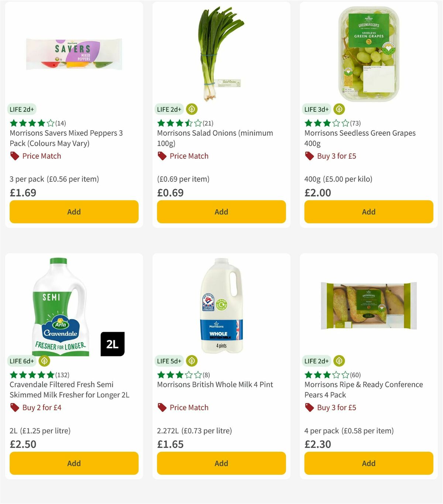Click the LIFE 5d+ badge on Whole Milk
The width and height of the screenshot is (443, 504).
(x=169, y=361)
